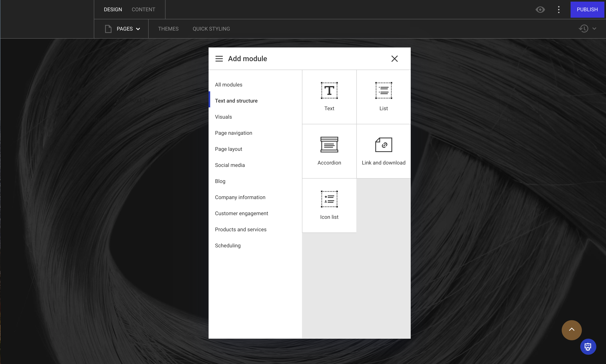Toggle the site preview eye icon

click(540, 9)
